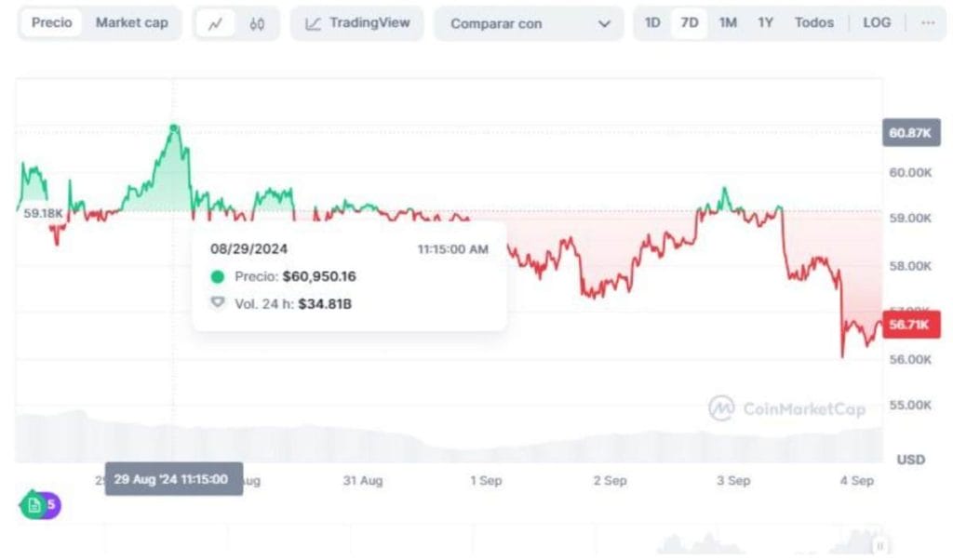The width and height of the screenshot is (953, 560).
Task: Select the Precio tab
Action: [52, 23]
